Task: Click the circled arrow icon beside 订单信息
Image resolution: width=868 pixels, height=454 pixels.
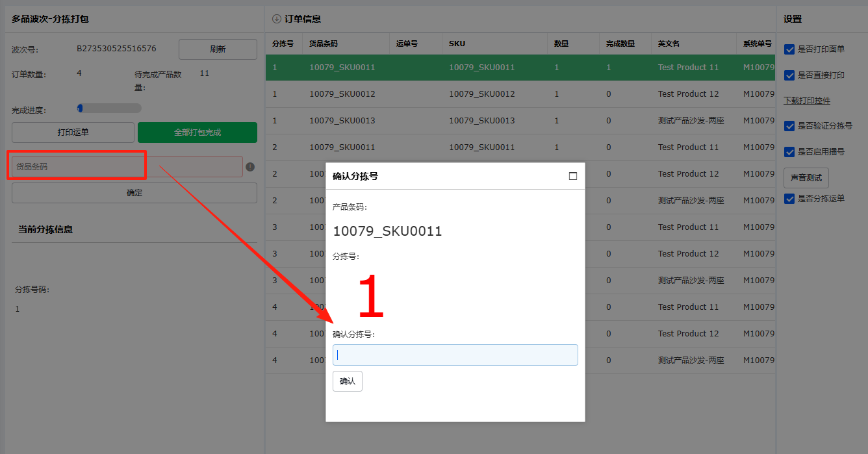Action: pyautogui.click(x=276, y=19)
